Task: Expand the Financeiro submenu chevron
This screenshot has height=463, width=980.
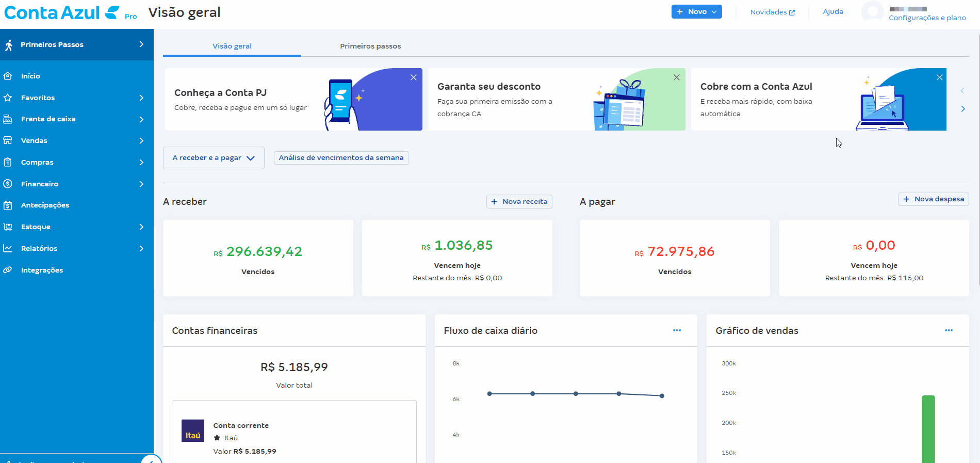Action: [x=141, y=184]
